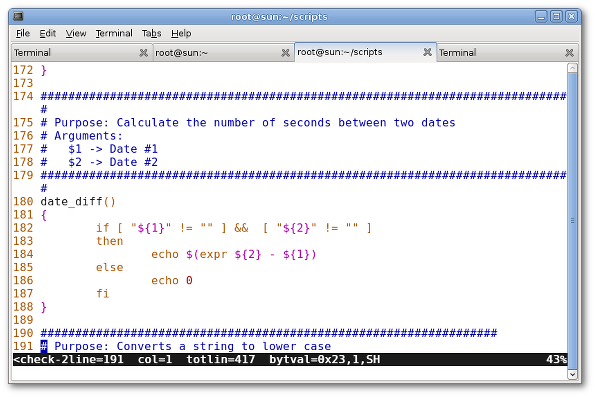
Task: Close the terminal window
Action: click(571, 17)
